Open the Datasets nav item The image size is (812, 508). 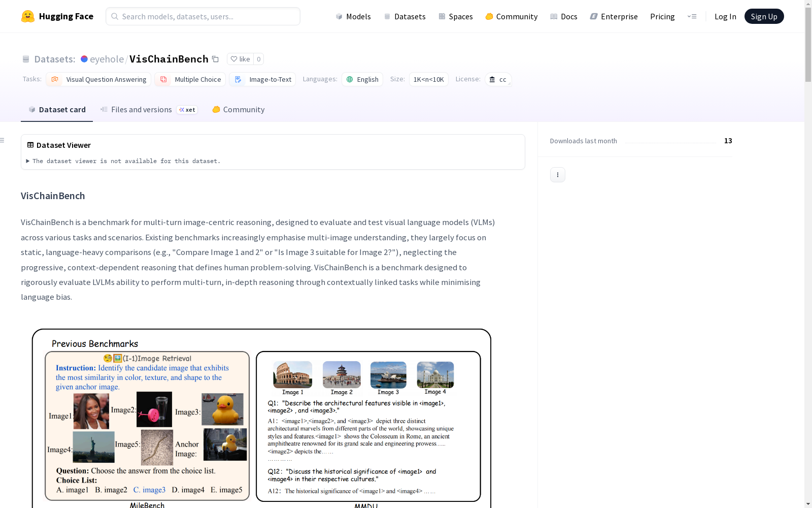tap(404, 16)
